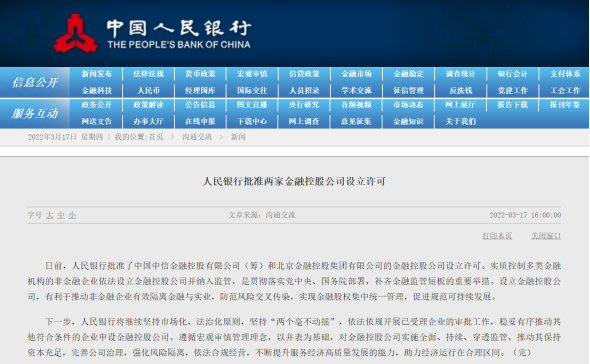
Task: Open 网上调查 menu item
Action: (304, 121)
